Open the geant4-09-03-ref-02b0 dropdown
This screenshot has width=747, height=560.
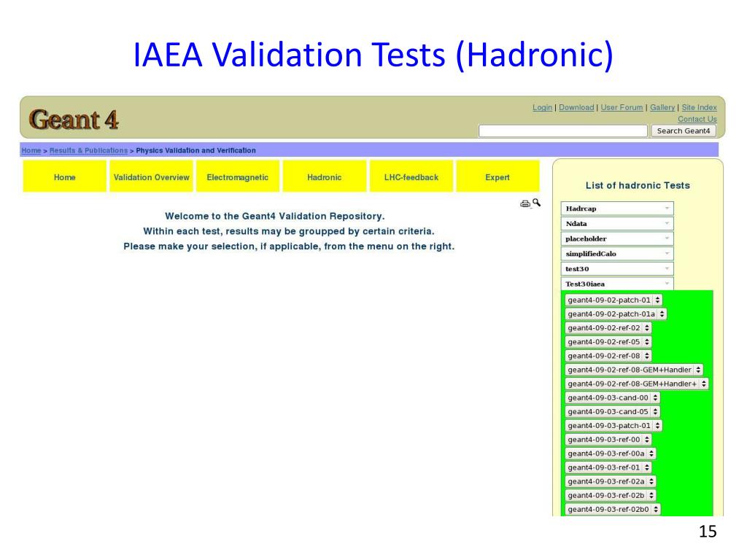click(613, 509)
